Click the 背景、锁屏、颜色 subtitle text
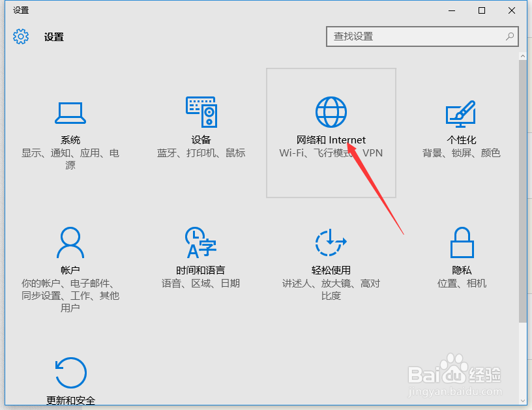Viewport: 532px width, 410px height. [461, 153]
